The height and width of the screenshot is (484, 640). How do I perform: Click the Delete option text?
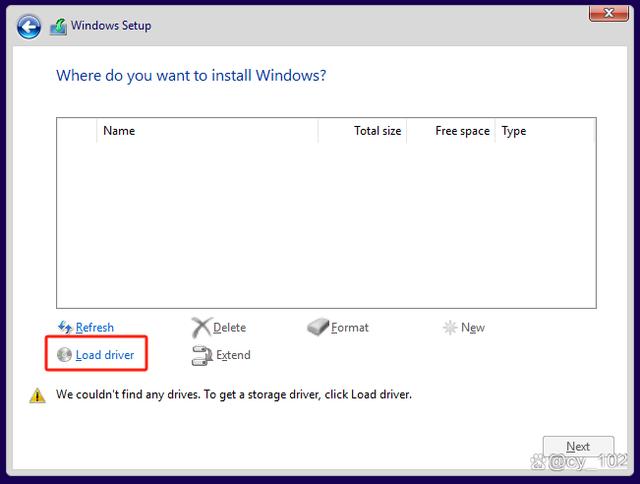[x=229, y=328]
